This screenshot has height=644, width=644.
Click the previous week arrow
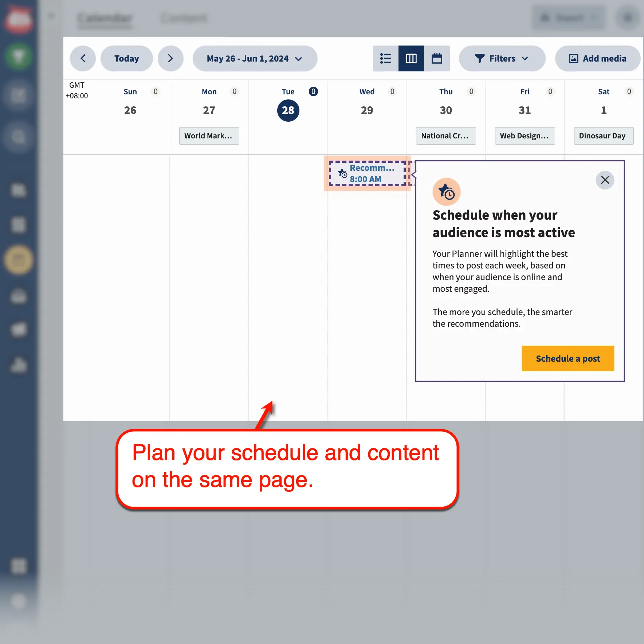pos(83,58)
